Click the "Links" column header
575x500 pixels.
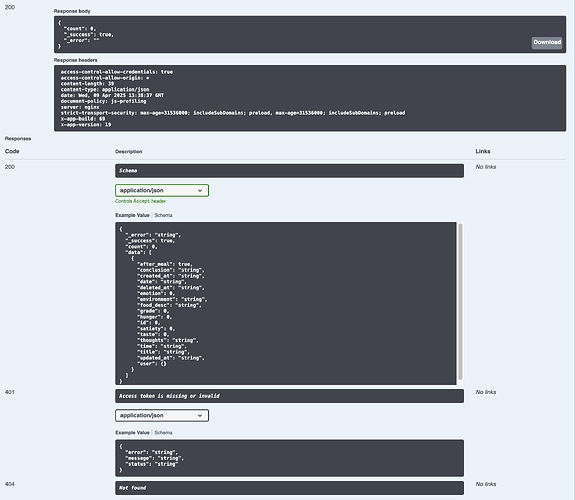coord(483,151)
